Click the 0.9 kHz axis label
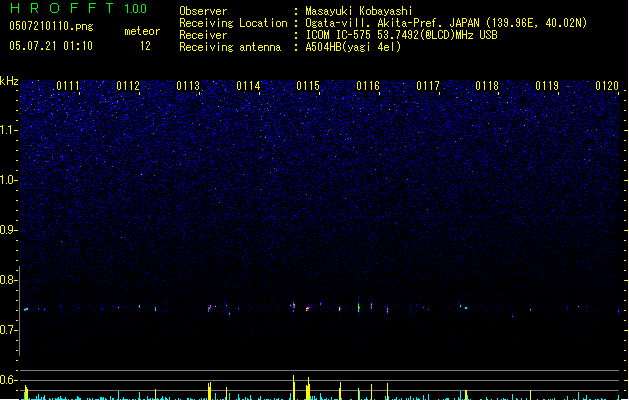This screenshot has height=400, width=629. point(8,230)
